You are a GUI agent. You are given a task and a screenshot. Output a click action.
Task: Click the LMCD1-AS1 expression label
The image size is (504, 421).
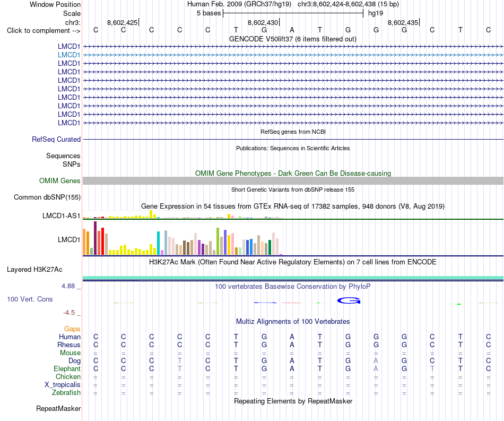point(61,216)
